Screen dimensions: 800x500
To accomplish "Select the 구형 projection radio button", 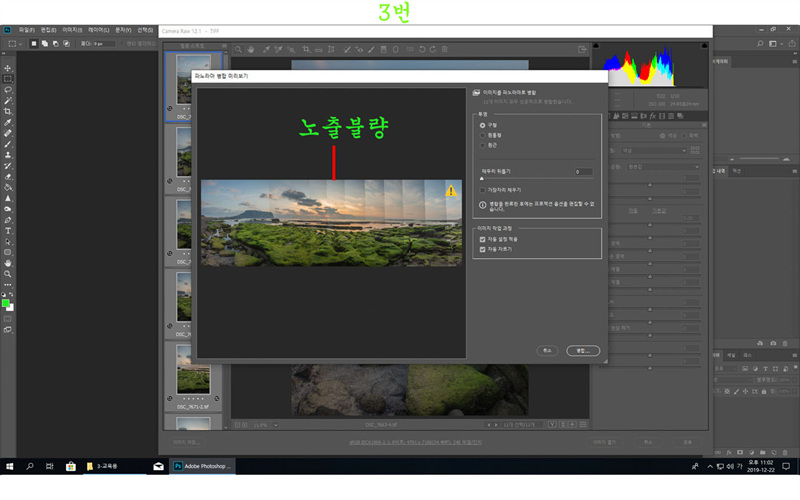I will 482,125.
